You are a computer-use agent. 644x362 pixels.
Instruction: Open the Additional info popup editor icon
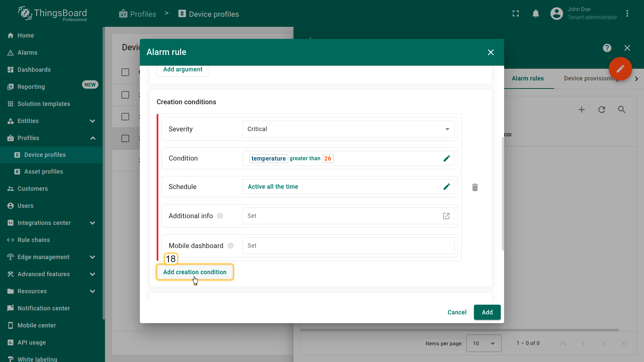446,216
